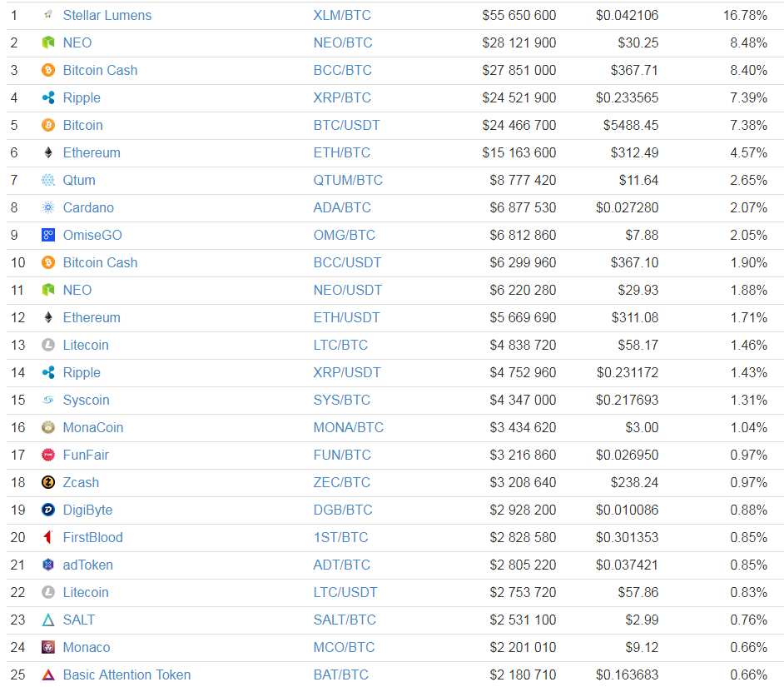Image resolution: width=784 pixels, height=687 pixels.
Task: Select the $238.24 Zcash price
Action: coord(634,483)
